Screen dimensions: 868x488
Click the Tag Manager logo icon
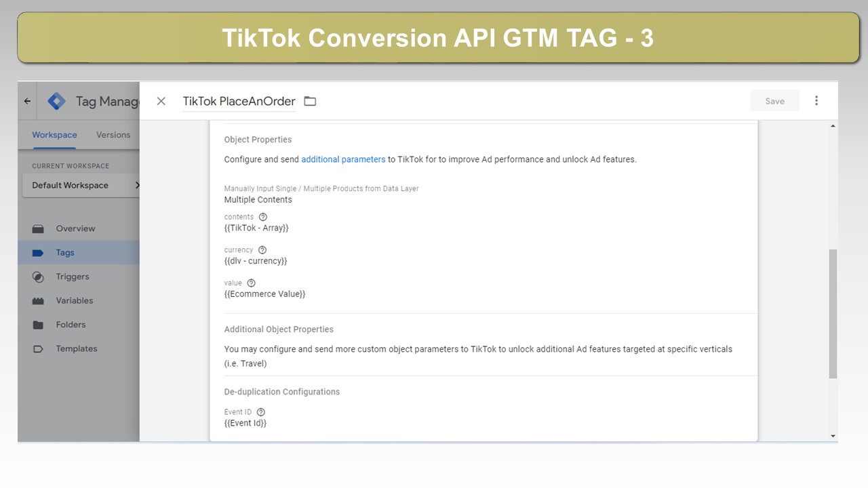coord(57,101)
